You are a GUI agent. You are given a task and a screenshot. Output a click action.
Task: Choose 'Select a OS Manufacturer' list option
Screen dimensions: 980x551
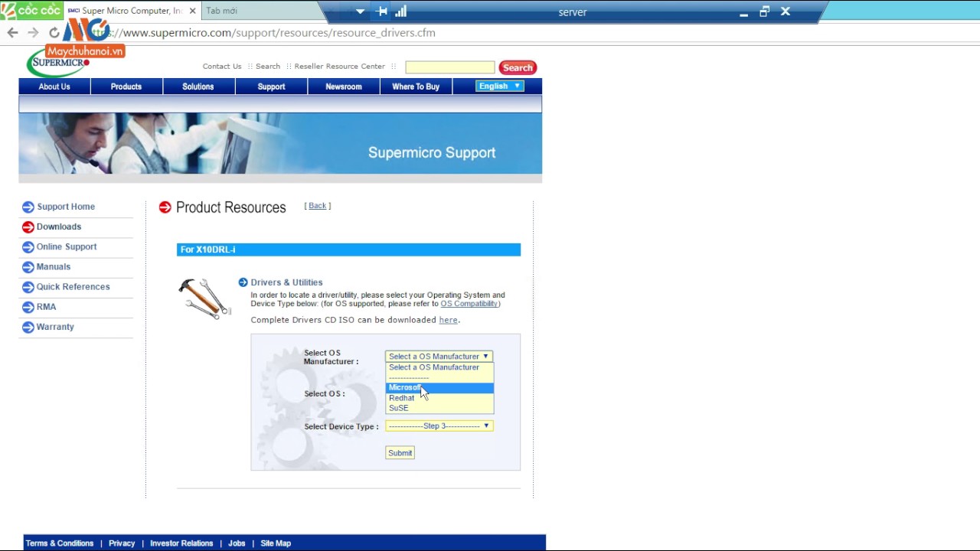(439, 367)
